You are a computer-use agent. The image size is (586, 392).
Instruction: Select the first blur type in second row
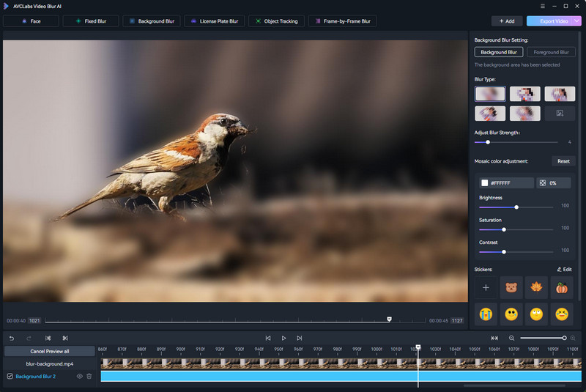pyautogui.click(x=490, y=114)
